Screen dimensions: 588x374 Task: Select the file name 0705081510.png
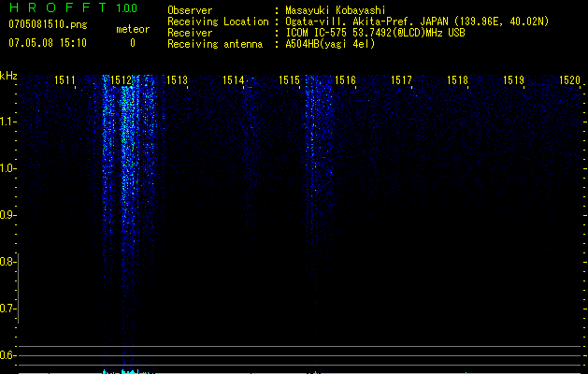(48, 25)
